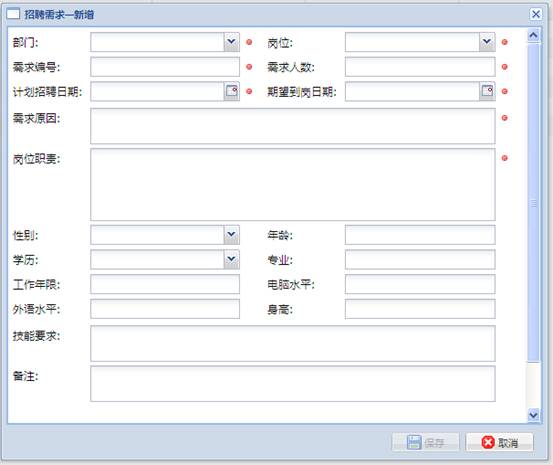Open the 性别 dropdown
Screen dimensions: 553x465
[x=231, y=235]
